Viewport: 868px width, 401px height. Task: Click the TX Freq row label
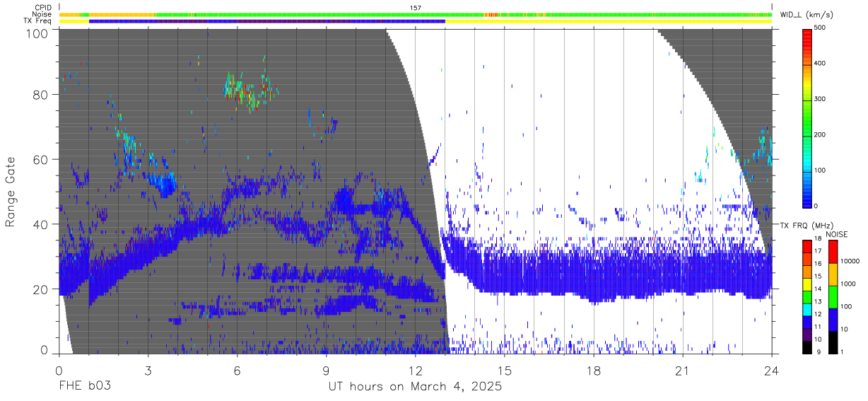(37, 21)
